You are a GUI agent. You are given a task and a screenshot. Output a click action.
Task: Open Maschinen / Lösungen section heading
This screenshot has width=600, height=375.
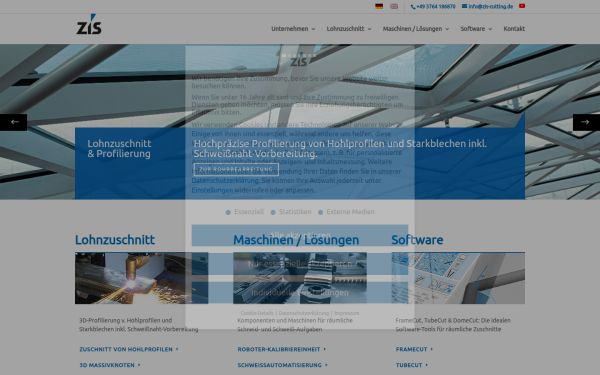point(296,240)
